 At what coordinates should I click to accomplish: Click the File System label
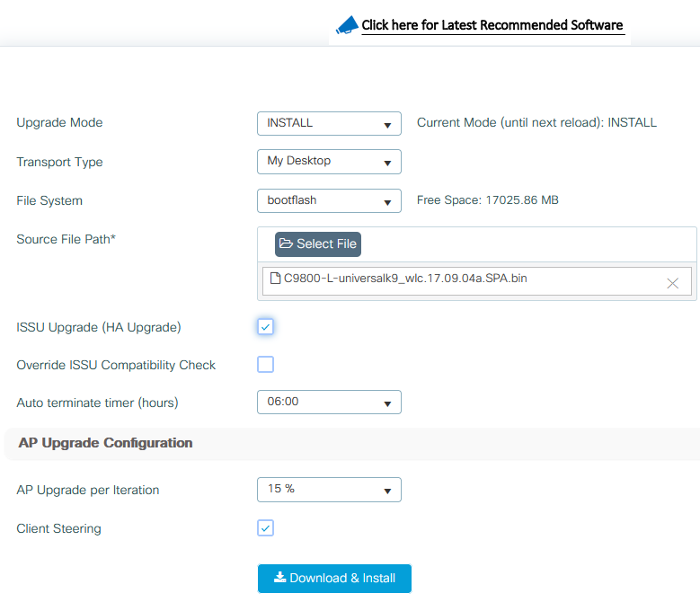(x=49, y=200)
